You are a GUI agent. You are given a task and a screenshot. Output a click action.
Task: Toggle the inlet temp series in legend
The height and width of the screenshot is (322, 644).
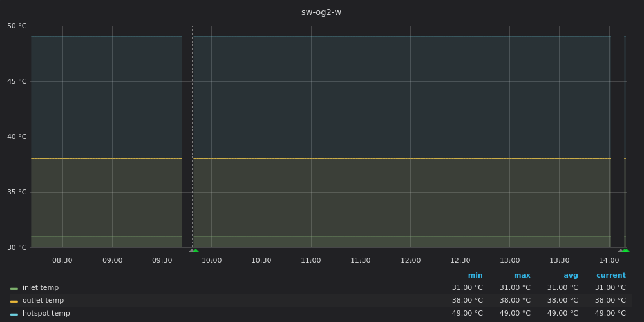point(41,288)
